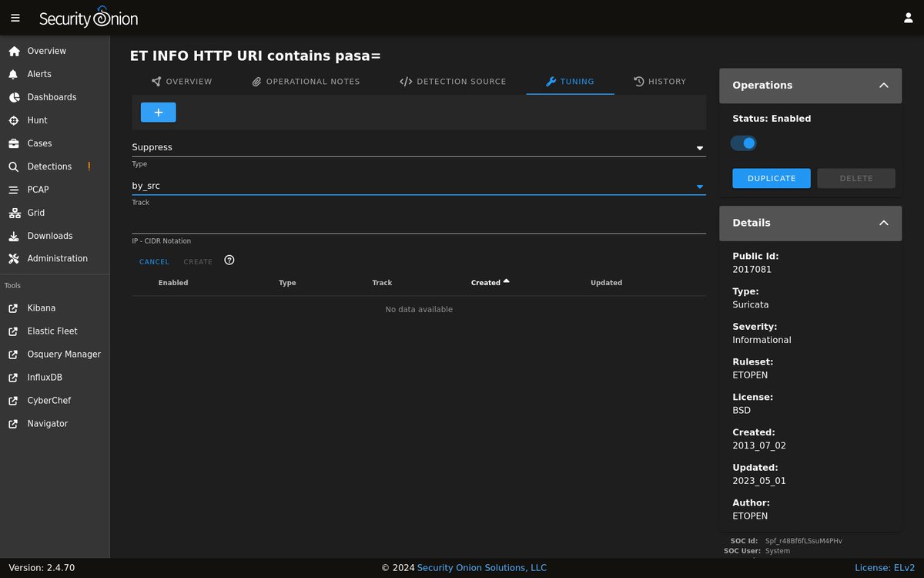
Task: Open the Suppress type dropdown
Action: (419, 147)
